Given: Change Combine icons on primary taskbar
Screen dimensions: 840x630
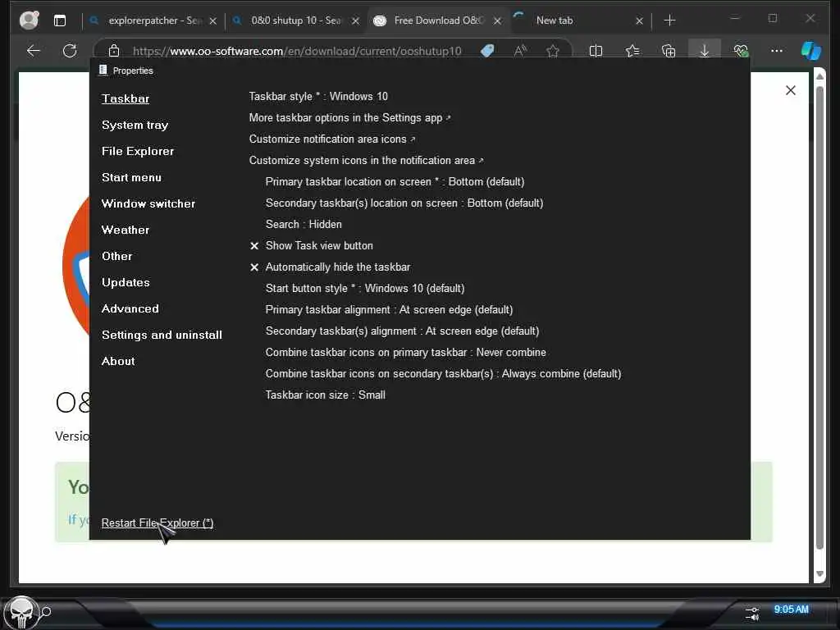Looking at the screenshot, I should pos(405,353).
